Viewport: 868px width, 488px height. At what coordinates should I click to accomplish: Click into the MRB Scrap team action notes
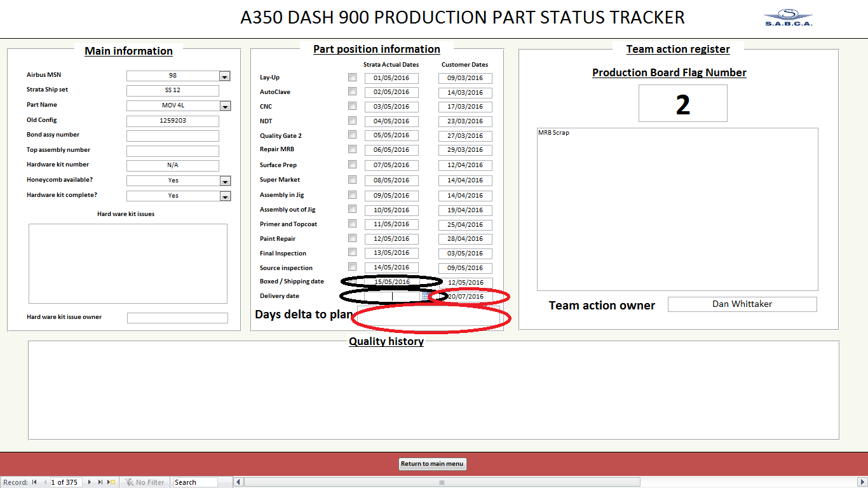click(677, 210)
